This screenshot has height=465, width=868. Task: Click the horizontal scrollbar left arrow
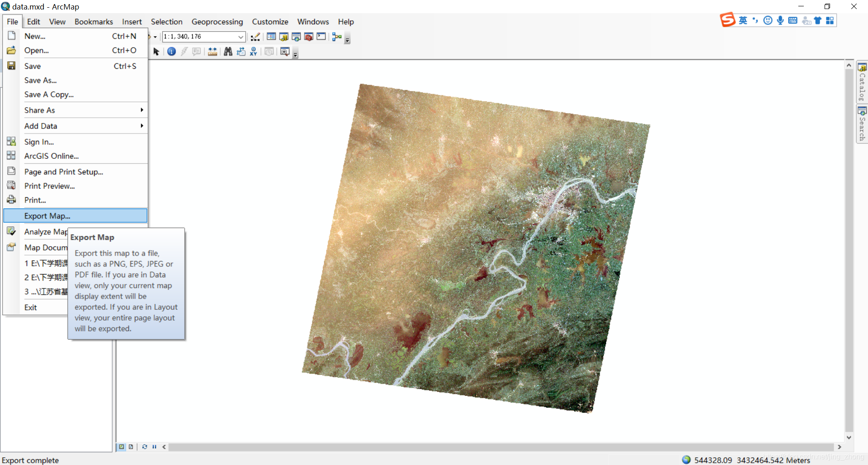(164, 447)
